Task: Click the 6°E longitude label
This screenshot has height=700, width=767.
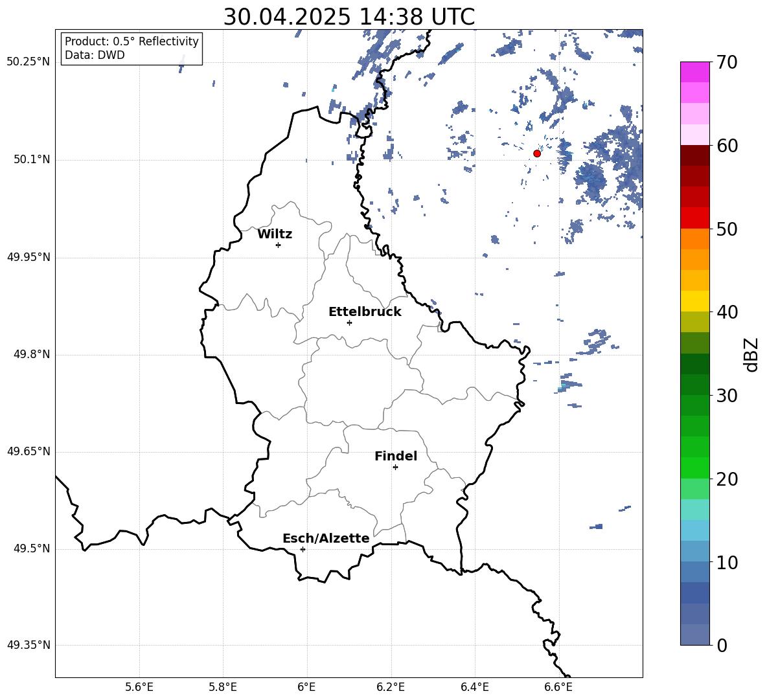Action: 306,687
